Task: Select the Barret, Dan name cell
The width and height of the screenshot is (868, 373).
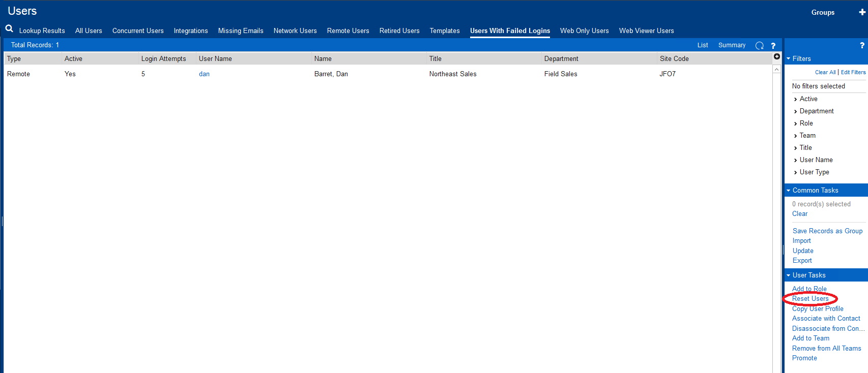Action: (331, 74)
